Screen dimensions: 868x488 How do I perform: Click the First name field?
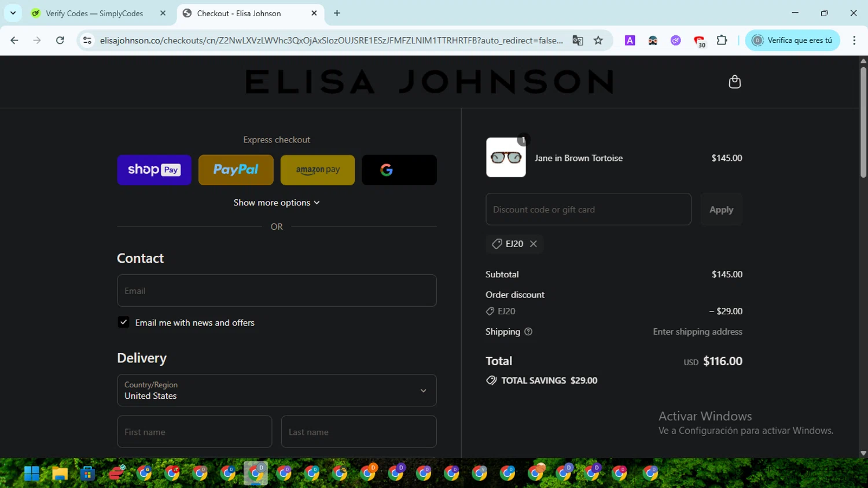click(194, 432)
